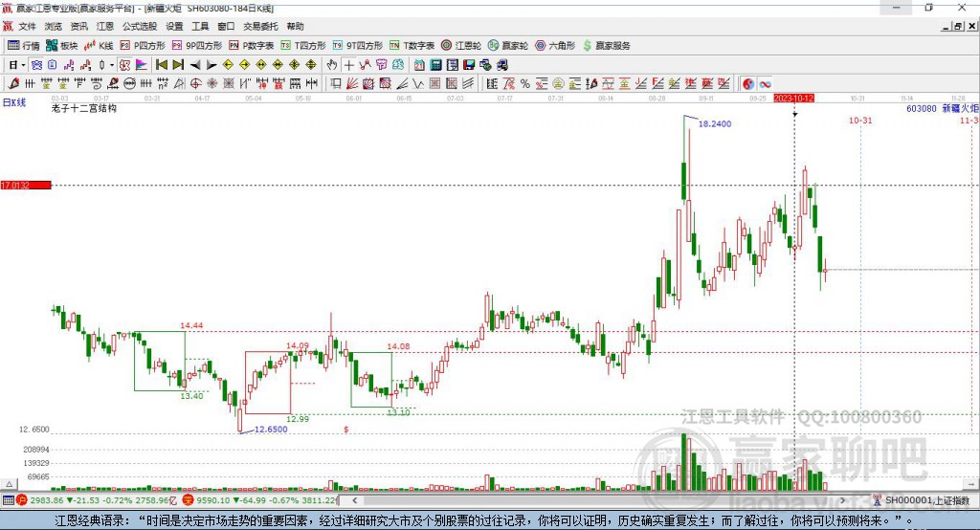Open the T数字表 tool
The image size is (980, 530).
(x=412, y=46)
